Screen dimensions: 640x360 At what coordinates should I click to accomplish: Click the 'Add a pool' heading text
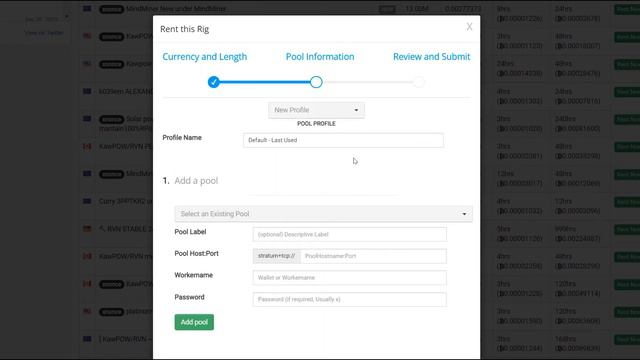[x=196, y=180]
